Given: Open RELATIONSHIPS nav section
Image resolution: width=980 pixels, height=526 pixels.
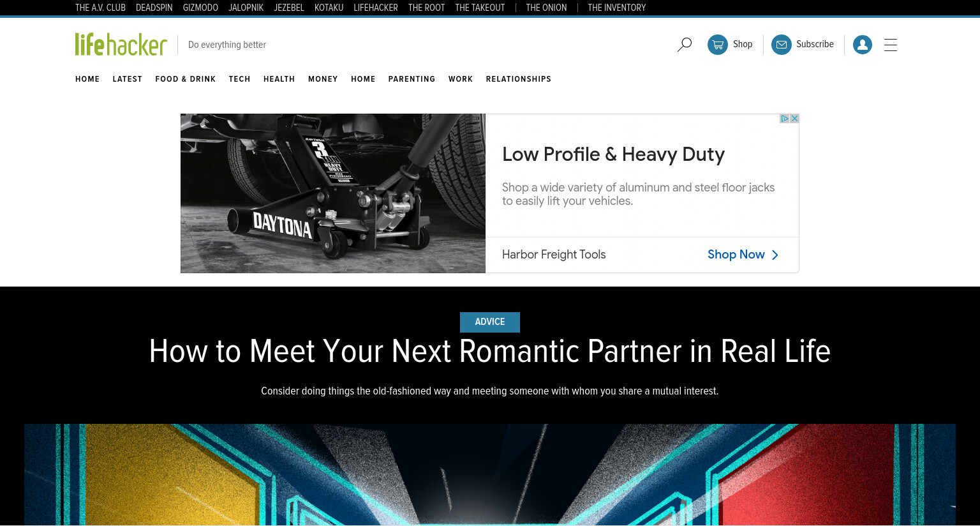Looking at the screenshot, I should 519,79.
